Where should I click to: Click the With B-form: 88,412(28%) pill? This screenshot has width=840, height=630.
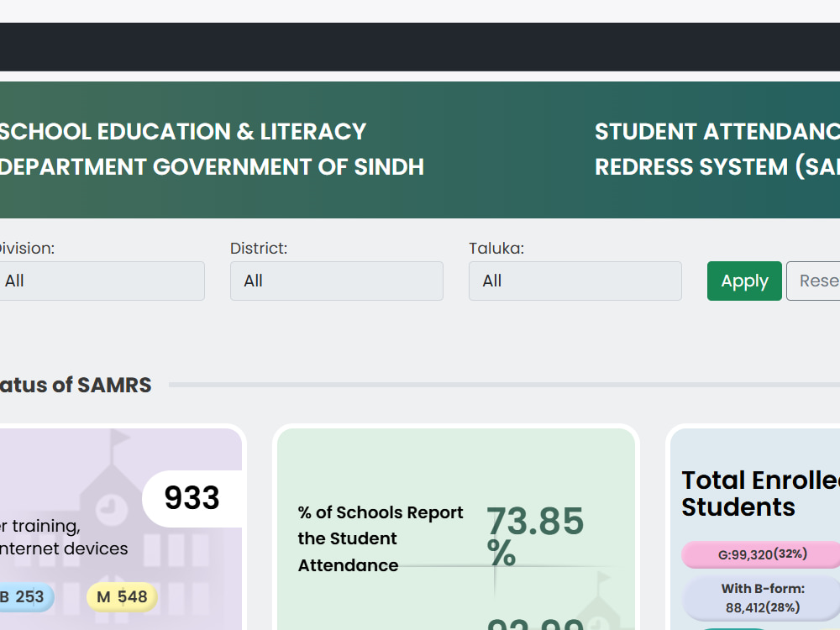761,598
